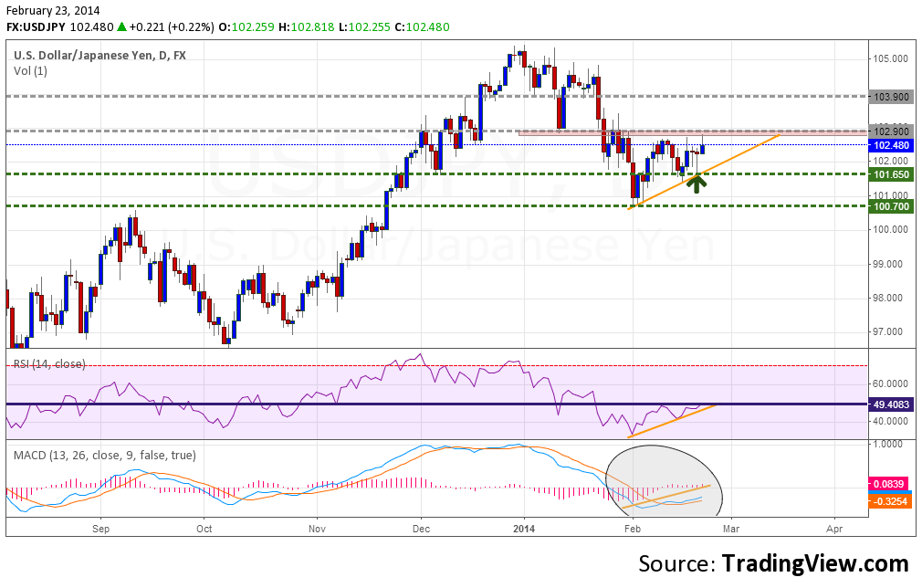Click the MACD signal value -0.3254
Viewport: 922px width, 588px height.
pyautogui.click(x=889, y=501)
